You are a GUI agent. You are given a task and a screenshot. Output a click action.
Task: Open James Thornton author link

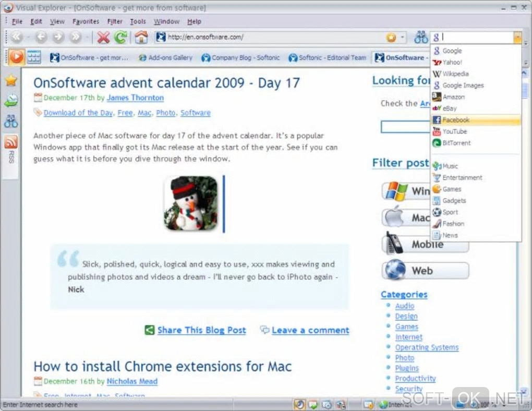135,98
